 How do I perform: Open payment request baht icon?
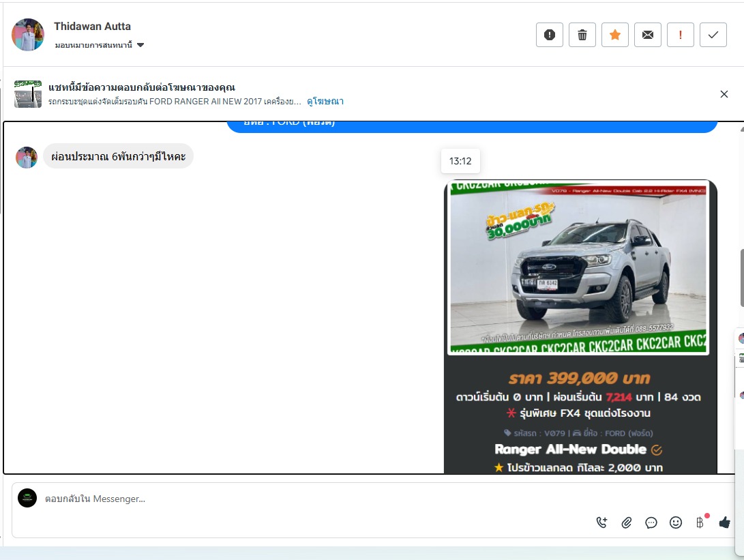[x=700, y=522]
